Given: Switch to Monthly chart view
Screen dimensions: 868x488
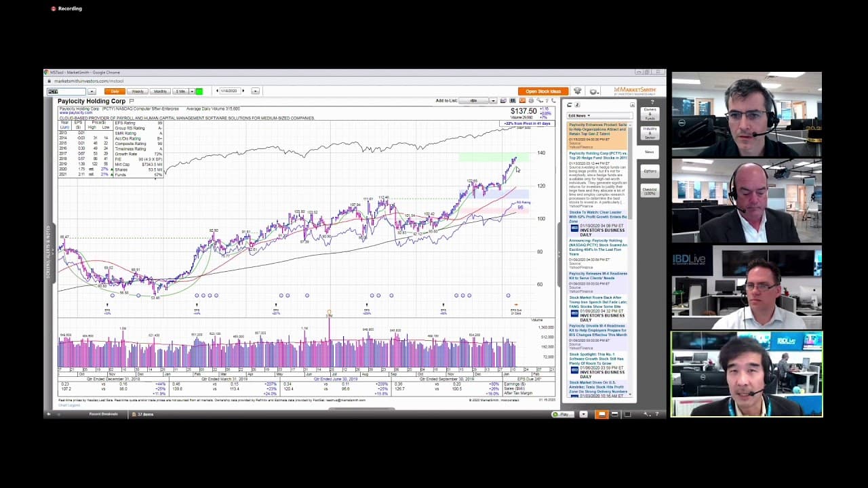Looking at the screenshot, I should pos(160,91).
